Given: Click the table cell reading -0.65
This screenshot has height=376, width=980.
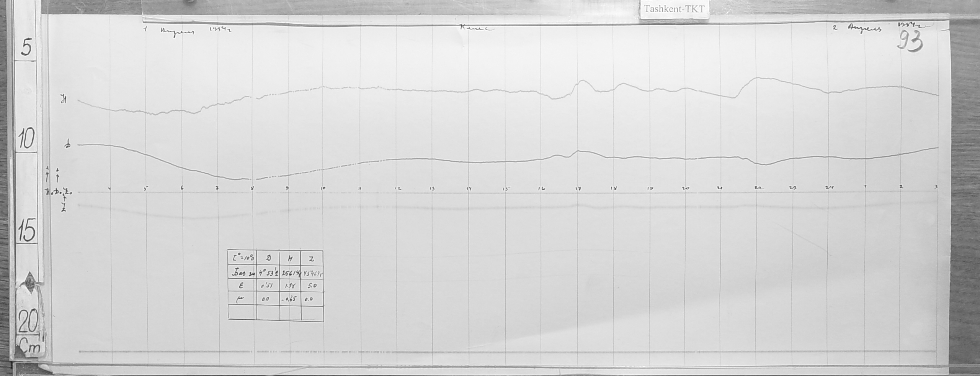Looking at the screenshot, I should pos(290,299).
